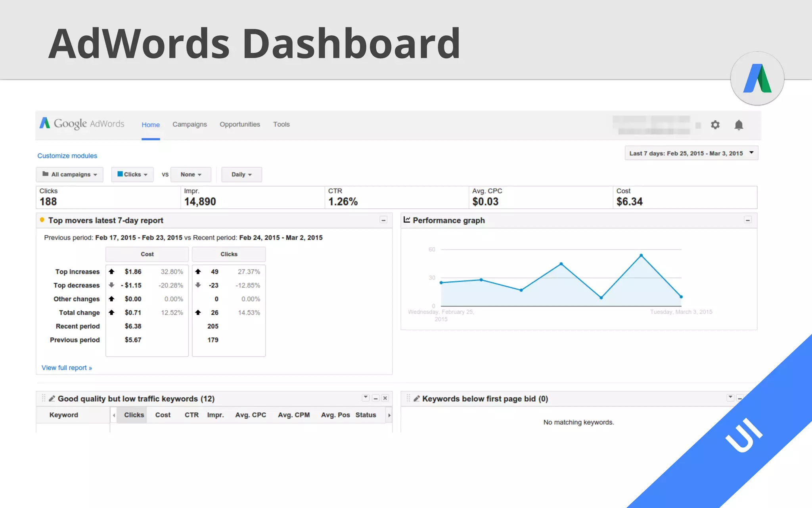Open the settings gear menu

715,125
